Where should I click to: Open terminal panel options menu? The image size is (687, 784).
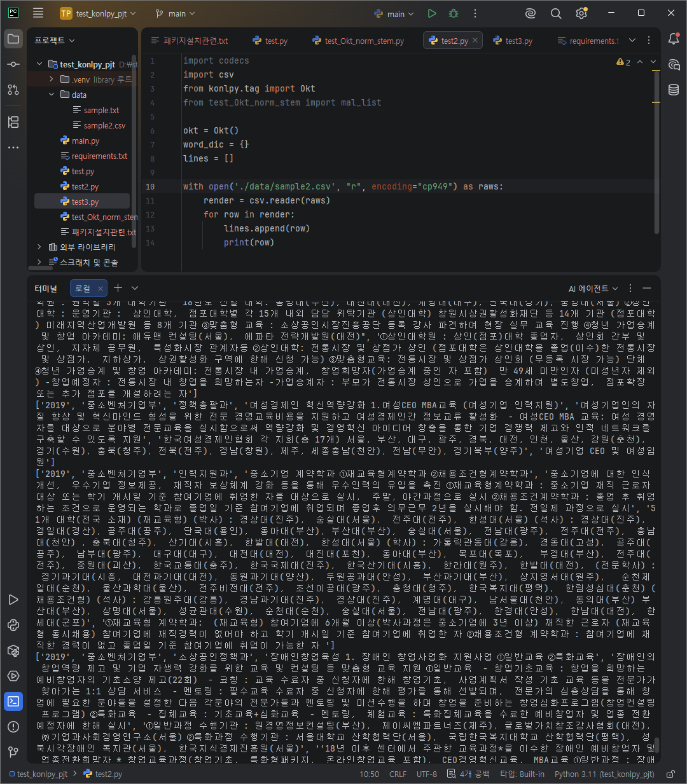tap(630, 288)
